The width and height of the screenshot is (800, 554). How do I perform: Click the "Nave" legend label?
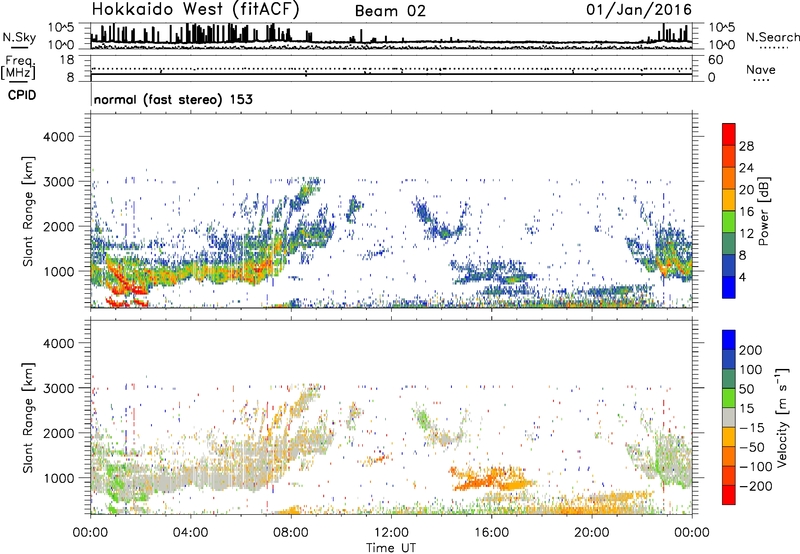tap(760, 69)
